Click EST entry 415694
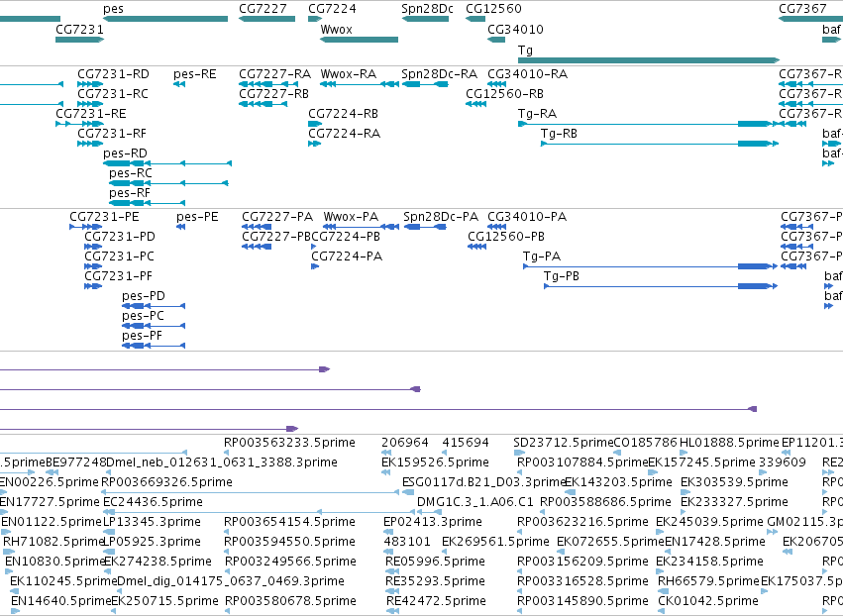The width and height of the screenshot is (843, 616). point(466,443)
